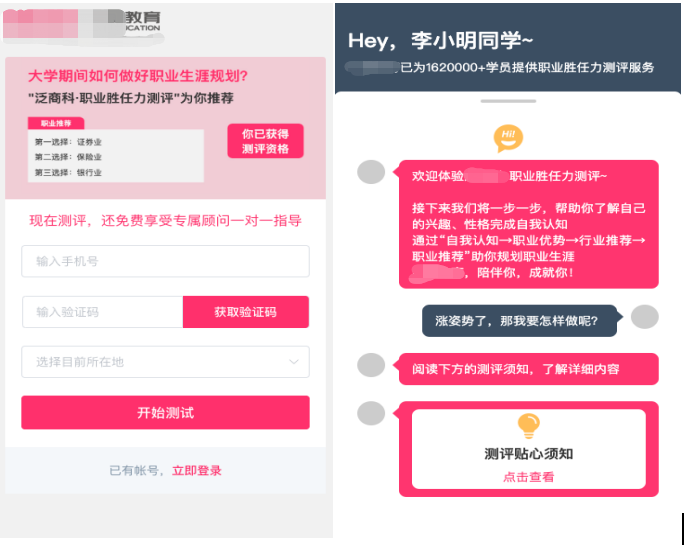Focus the 输入验证码 code field
686x546 pixels.
(x=102, y=312)
